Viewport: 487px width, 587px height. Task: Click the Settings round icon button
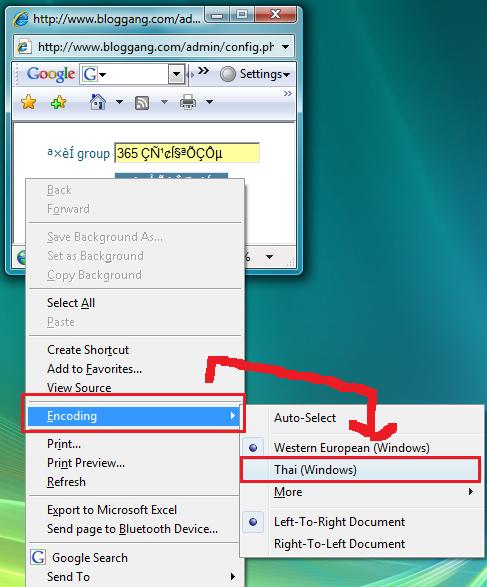[x=228, y=74]
